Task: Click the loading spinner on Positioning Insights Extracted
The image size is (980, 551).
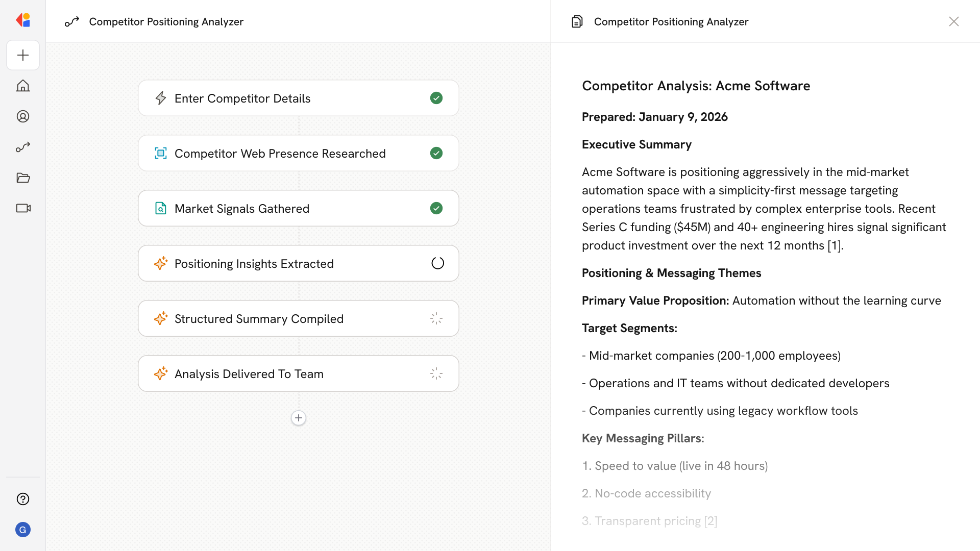Action: point(437,263)
